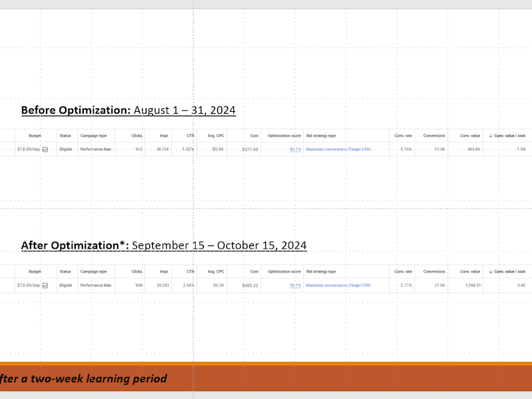Viewport: 532px width, 399px height.
Task: Click the Clicks column header in Before Optimization table
Action: point(137,136)
